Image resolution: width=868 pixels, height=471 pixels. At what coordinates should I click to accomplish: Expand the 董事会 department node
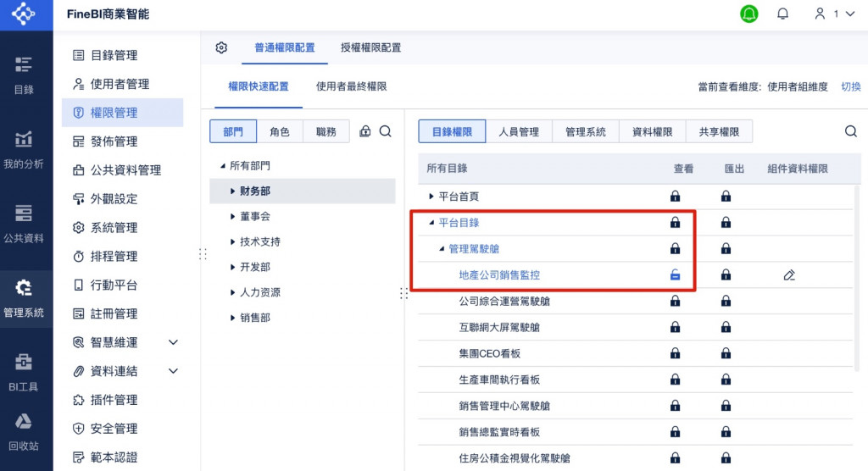(232, 216)
